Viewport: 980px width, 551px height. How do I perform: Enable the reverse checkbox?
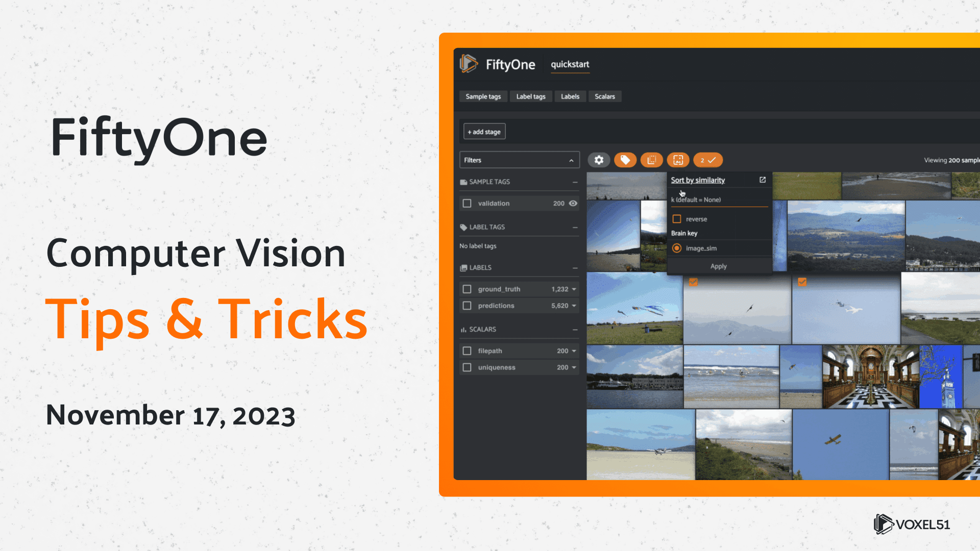click(x=677, y=219)
